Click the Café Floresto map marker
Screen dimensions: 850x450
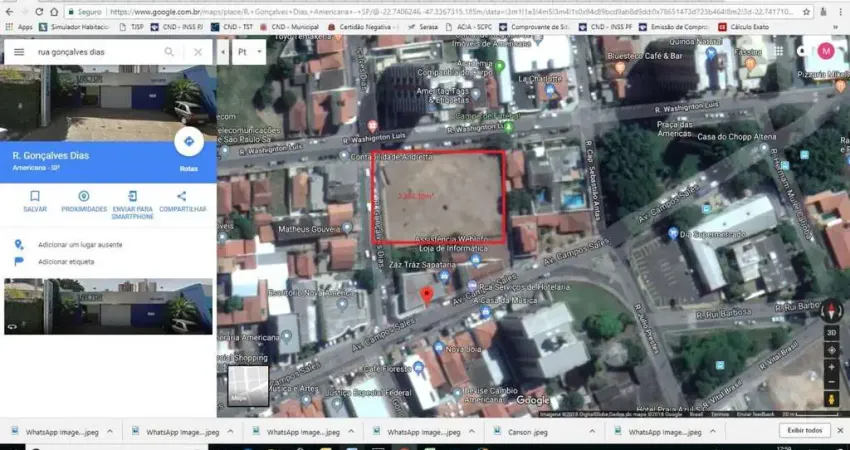pyautogui.click(x=418, y=368)
